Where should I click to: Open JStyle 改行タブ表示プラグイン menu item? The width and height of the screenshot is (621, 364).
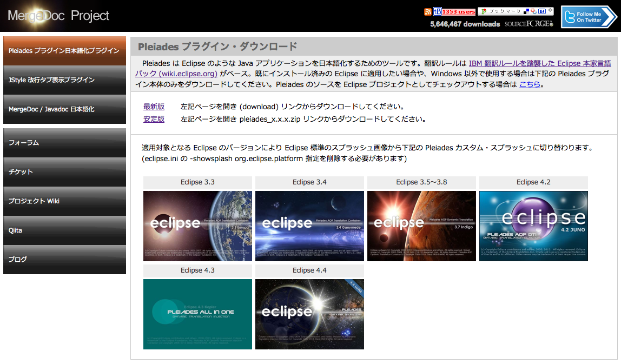coord(64,80)
